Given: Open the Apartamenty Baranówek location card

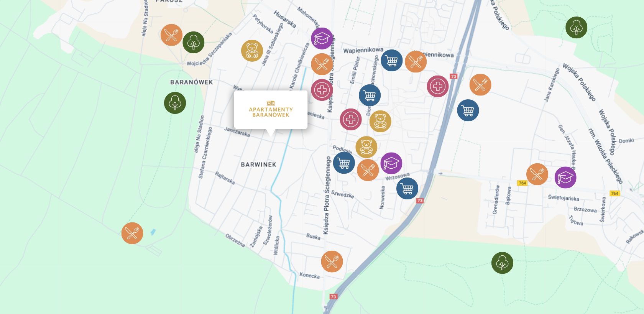Looking at the screenshot, I should point(271,110).
